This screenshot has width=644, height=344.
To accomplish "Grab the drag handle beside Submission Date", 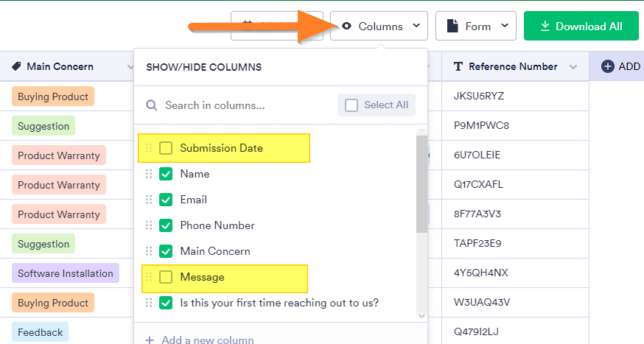I will pyautogui.click(x=148, y=148).
